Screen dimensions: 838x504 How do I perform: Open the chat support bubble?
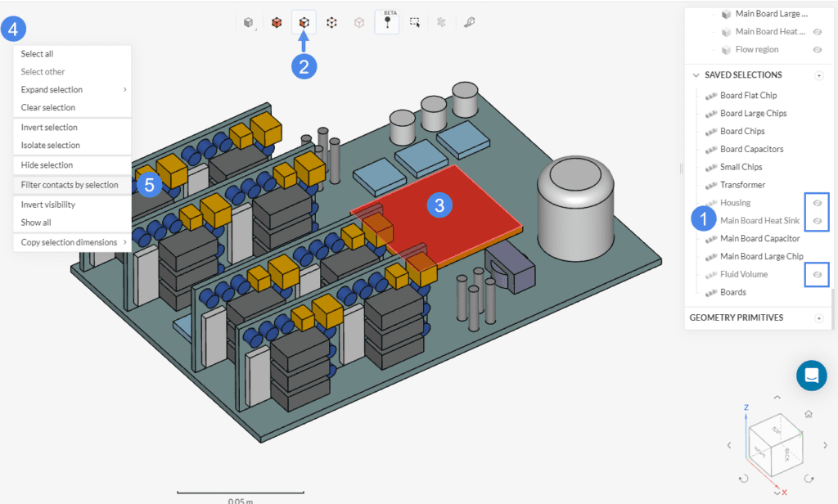811,376
